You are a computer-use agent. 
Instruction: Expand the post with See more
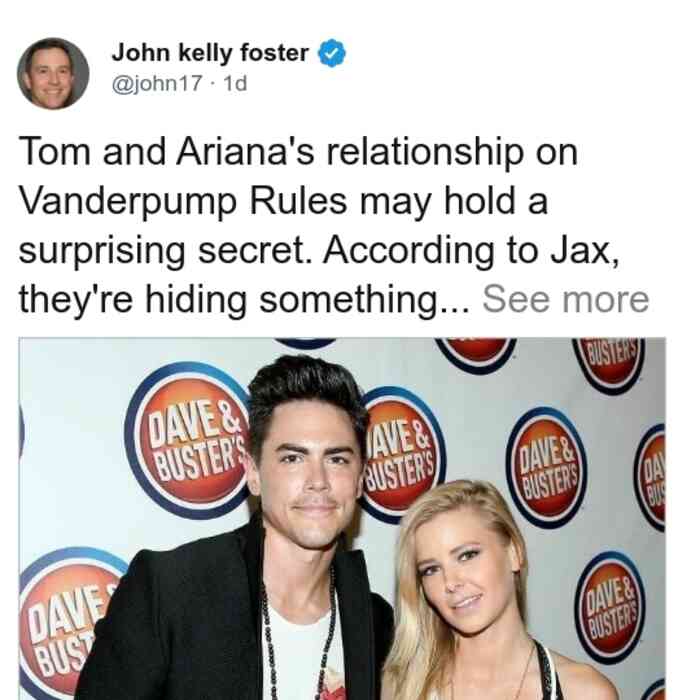[x=565, y=299]
